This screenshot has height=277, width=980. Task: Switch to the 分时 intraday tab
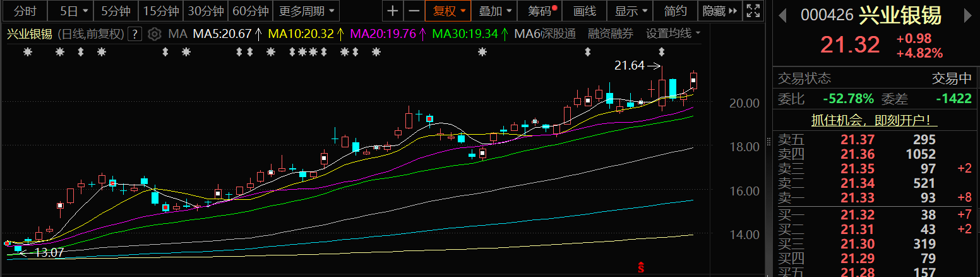tap(25, 11)
